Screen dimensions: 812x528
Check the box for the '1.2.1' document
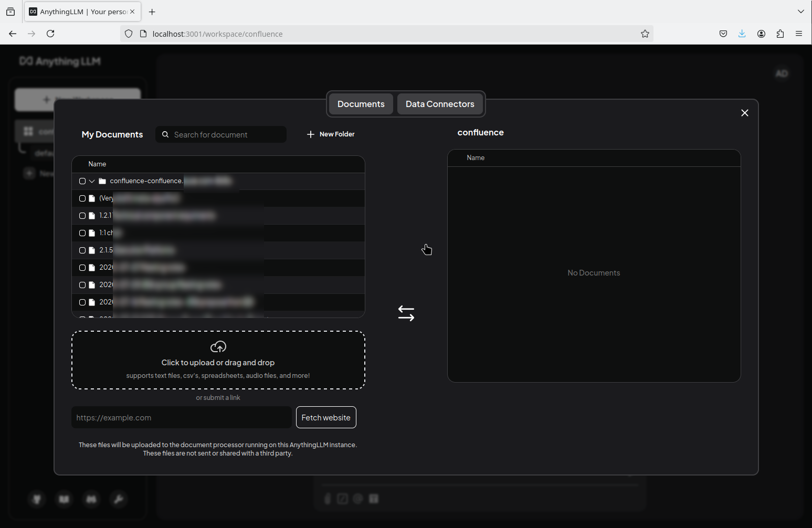point(82,216)
